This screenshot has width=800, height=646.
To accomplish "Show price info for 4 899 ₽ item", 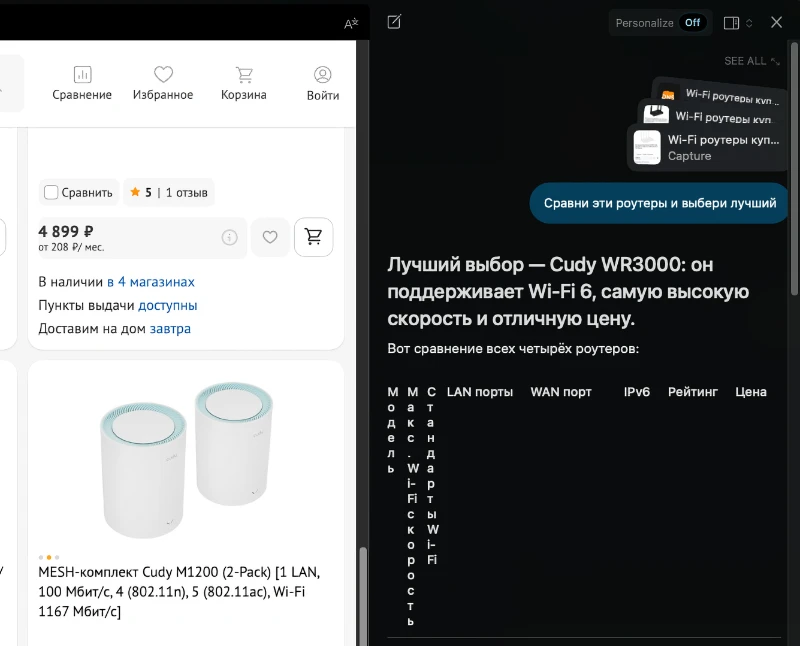I will pyautogui.click(x=230, y=237).
